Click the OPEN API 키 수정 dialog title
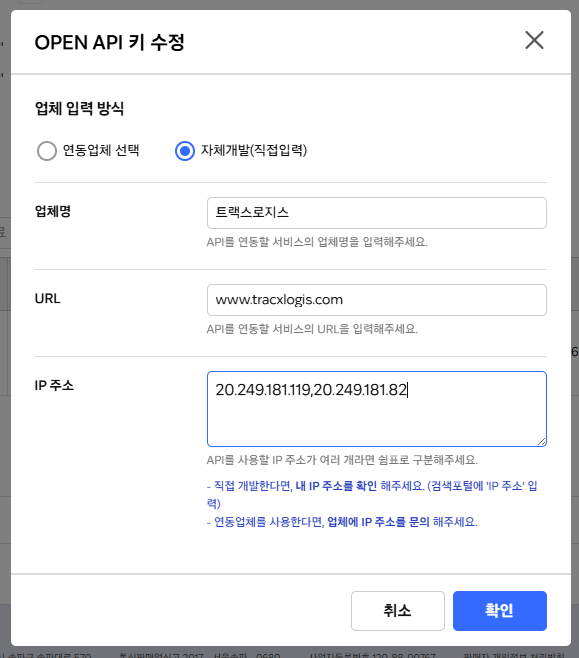Image resolution: width=579 pixels, height=658 pixels. tap(110, 42)
